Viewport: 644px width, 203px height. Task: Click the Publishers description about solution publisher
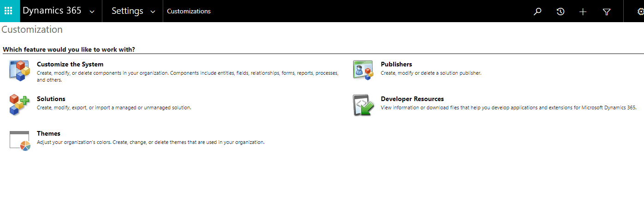(x=431, y=73)
